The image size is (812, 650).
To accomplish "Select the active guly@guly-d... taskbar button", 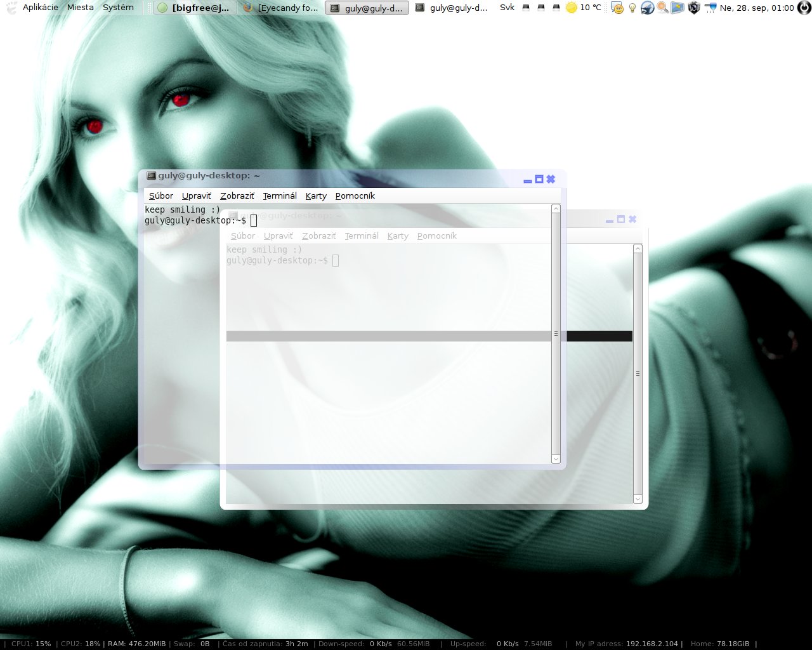I will (x=367, y=8).
